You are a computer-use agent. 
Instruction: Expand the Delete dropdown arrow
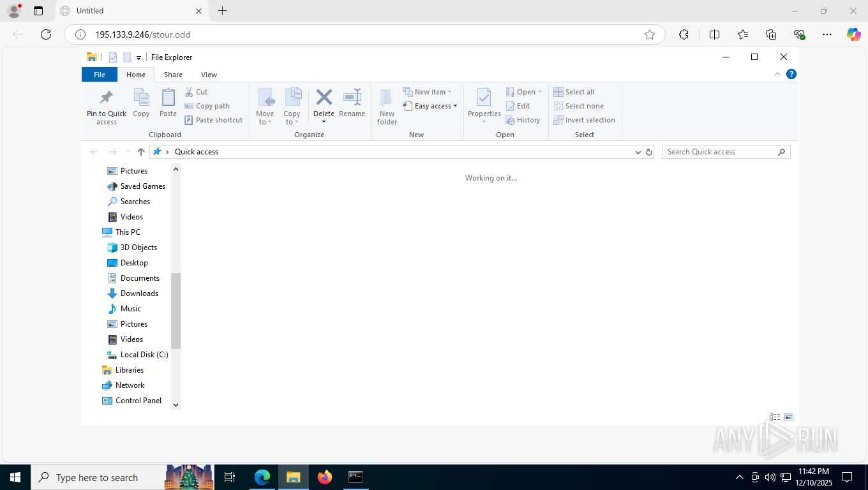324,122
